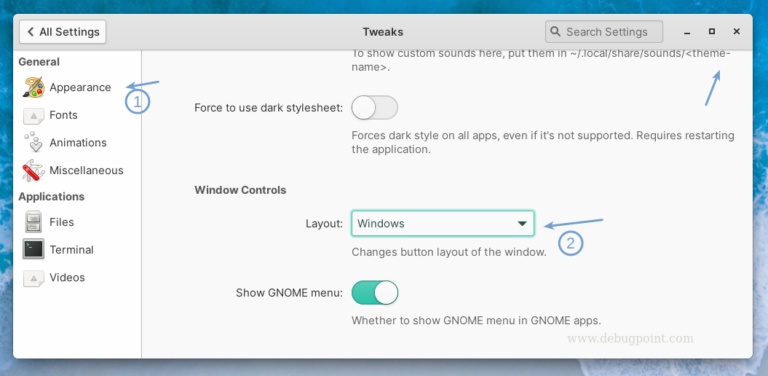
Task: Select the Fonts sidebar icon
Action: (x=33, y=116)
